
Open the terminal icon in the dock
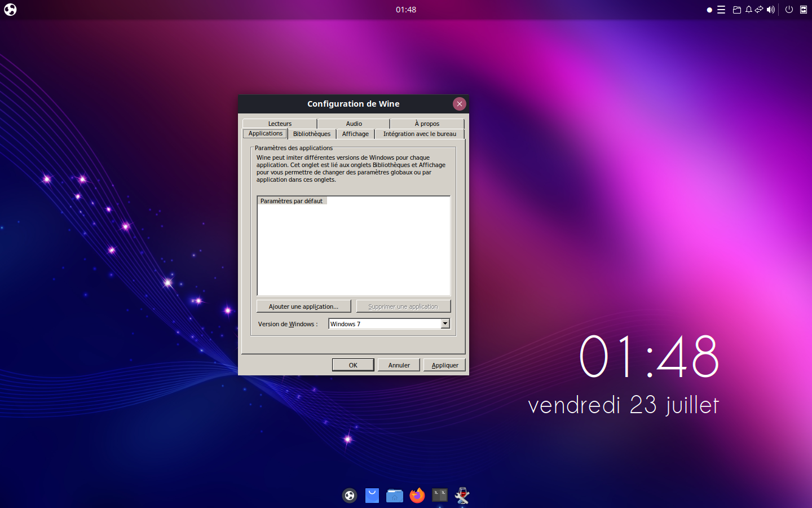click(440, 496)
